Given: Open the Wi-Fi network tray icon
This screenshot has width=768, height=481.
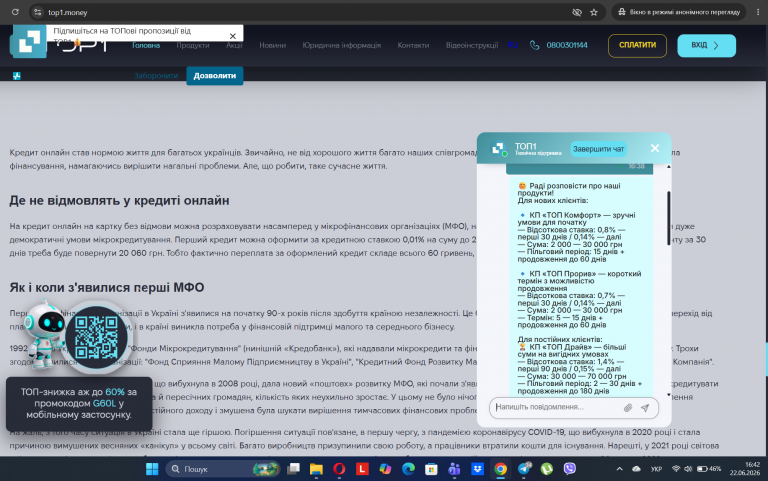Looking at the screenshot, I should click(x=676, y=469).
